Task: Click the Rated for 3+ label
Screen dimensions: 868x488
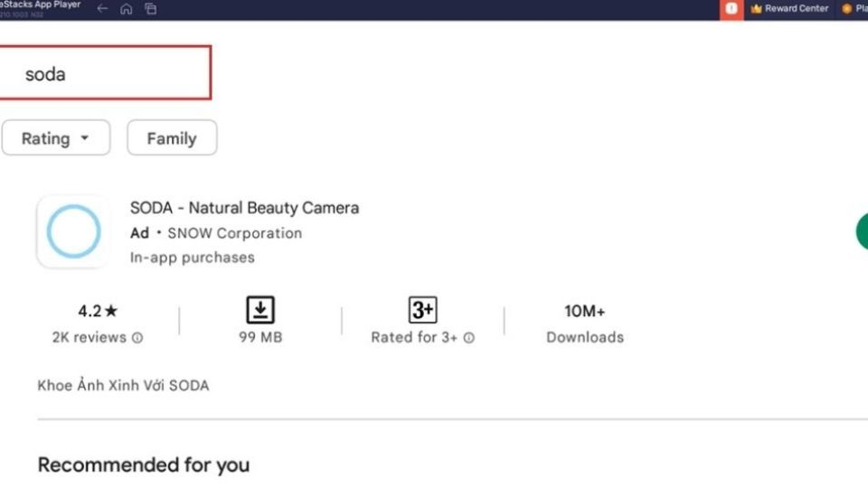Action: [x=414, y=337]
